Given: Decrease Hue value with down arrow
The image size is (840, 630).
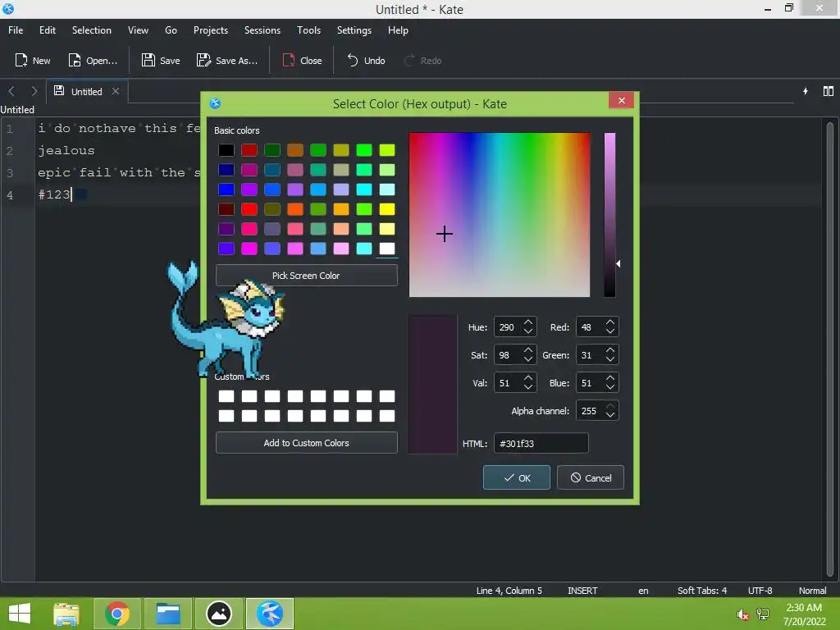Looking at the screenshot, I should 528,331.
